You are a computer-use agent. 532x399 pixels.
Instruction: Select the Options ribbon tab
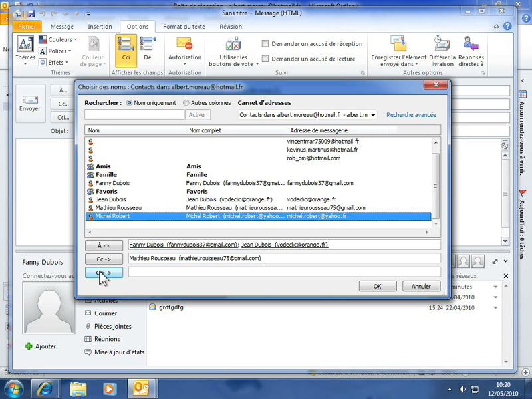click(138, 27)
